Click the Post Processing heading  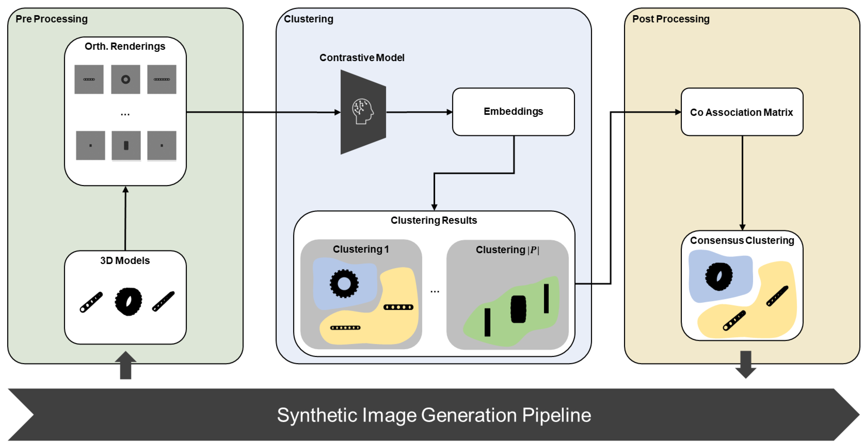coord(671,19)
